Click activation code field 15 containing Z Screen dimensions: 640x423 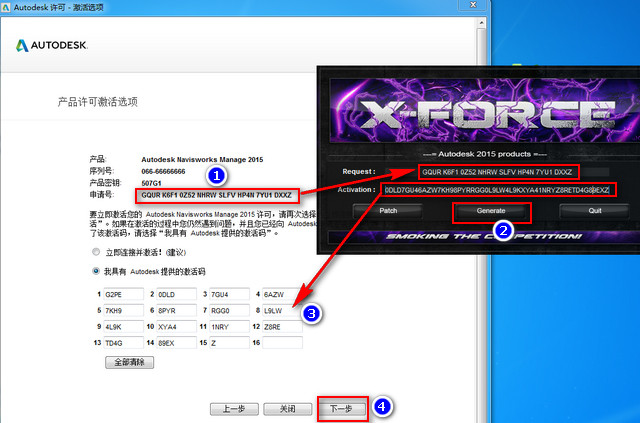coord(229,343)
